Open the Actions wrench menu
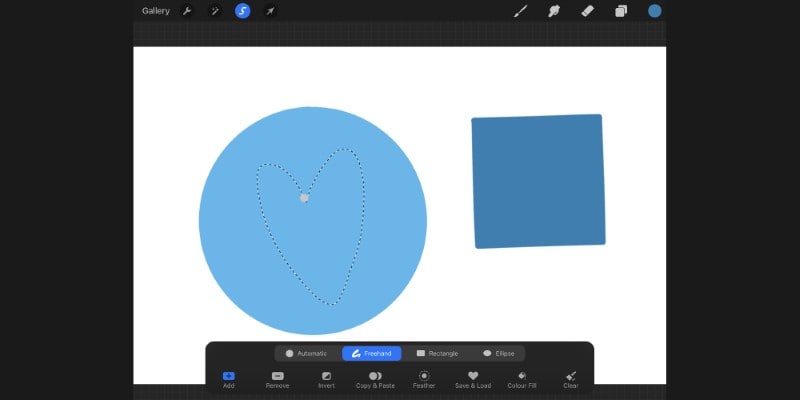800x400 pixels. (x=187, y=11)
